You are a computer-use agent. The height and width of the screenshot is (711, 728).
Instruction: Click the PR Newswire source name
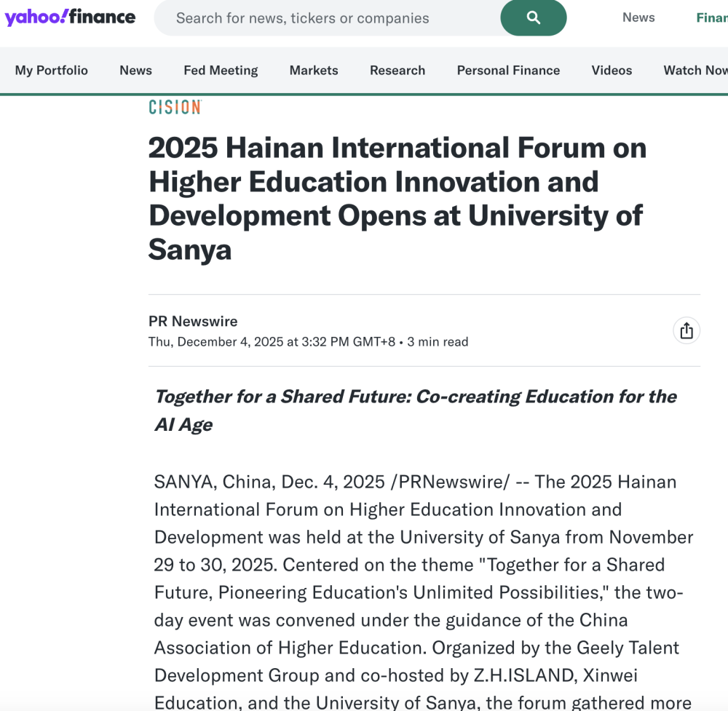tap(193, 321)
